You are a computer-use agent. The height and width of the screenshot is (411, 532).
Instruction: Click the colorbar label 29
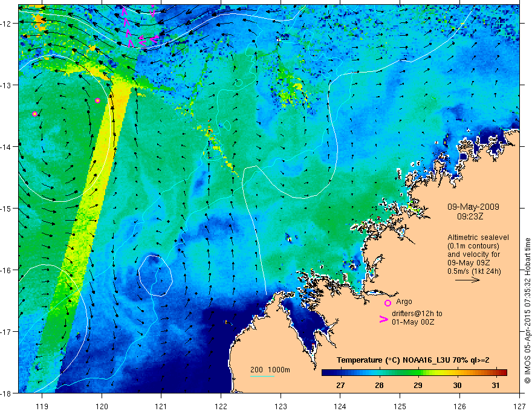pyautogui.click(x=418, y=385)
